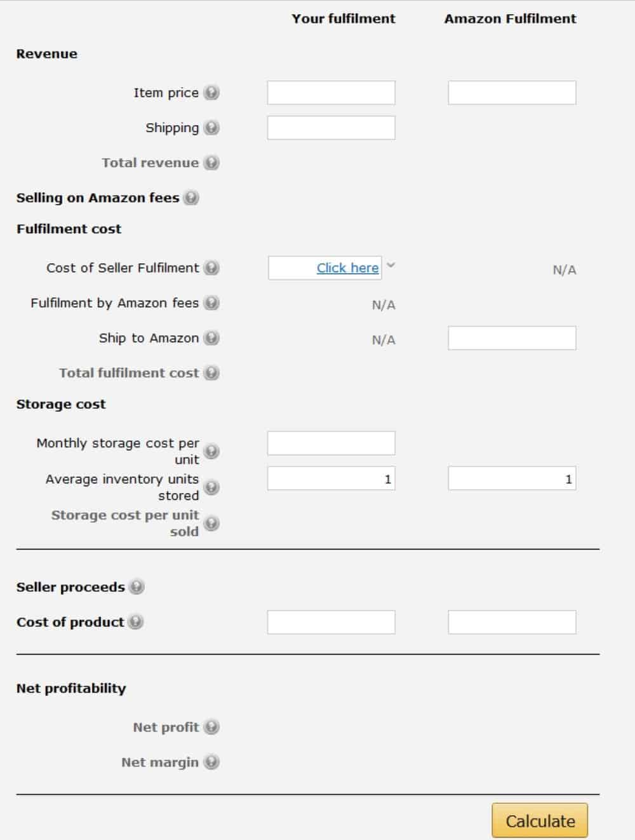Show help for Cost of Seller Fulfilment
Viewport: 635px width, 840px height.
tap(211, 268)
